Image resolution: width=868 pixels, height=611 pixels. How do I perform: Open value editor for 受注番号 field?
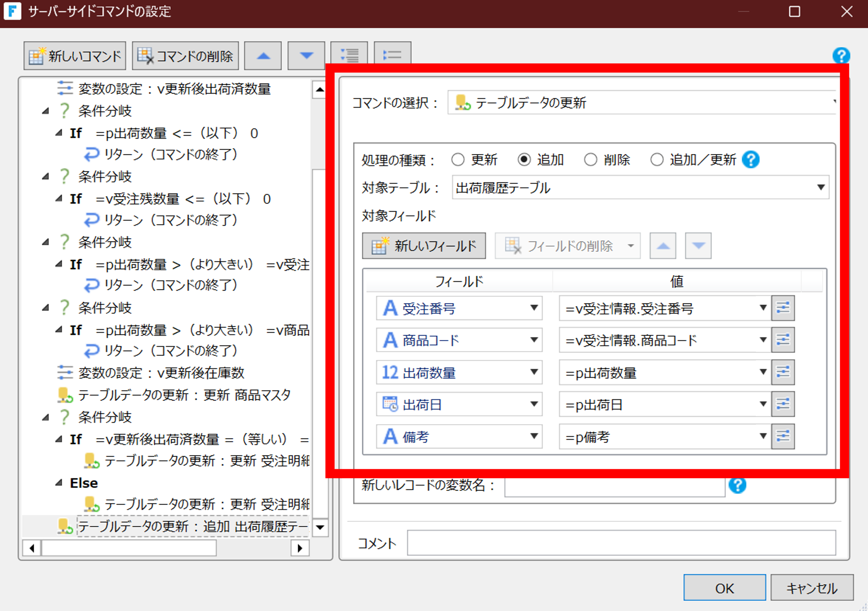pyautogui.click(x=783, y=308)
